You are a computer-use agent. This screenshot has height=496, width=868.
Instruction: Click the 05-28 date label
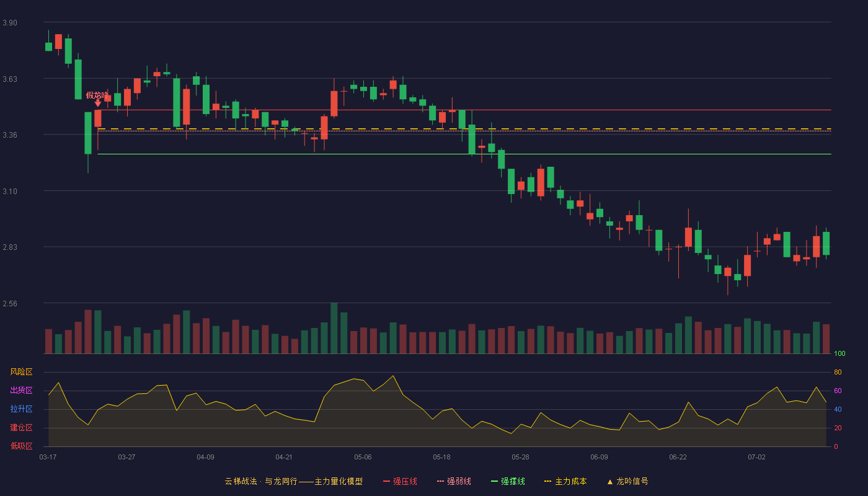pyautogui.click(x=520, y=457)
